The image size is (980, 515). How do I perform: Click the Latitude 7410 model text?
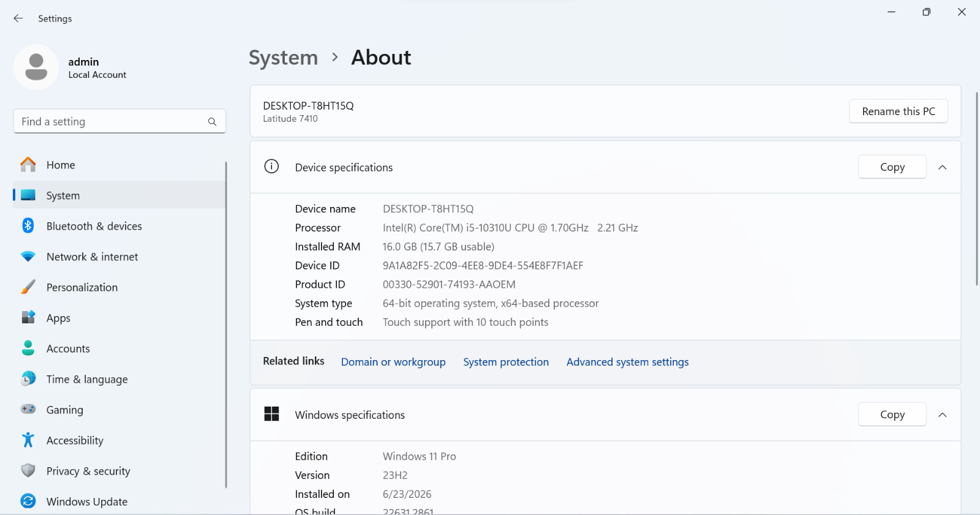(290, 119)
